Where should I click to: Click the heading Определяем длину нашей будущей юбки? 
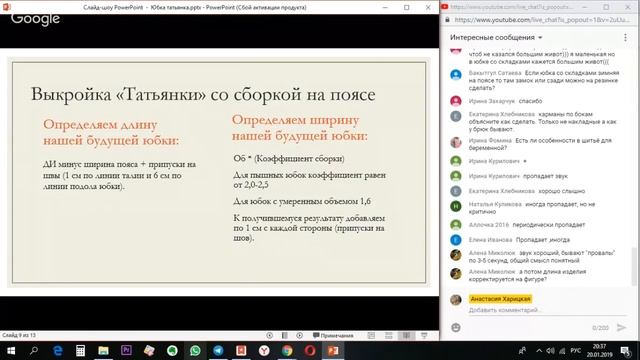coord(111,132)
